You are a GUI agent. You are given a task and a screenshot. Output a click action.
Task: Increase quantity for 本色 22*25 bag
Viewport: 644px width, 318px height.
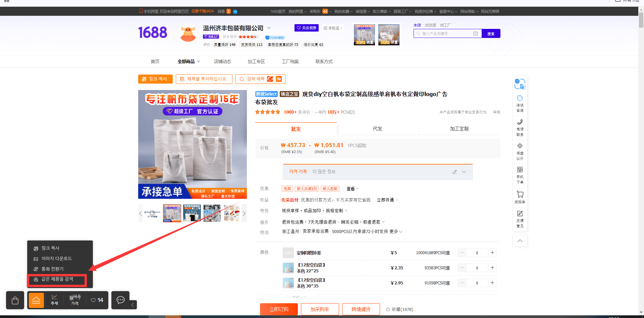pyautogui.click(x=492, y=268)
